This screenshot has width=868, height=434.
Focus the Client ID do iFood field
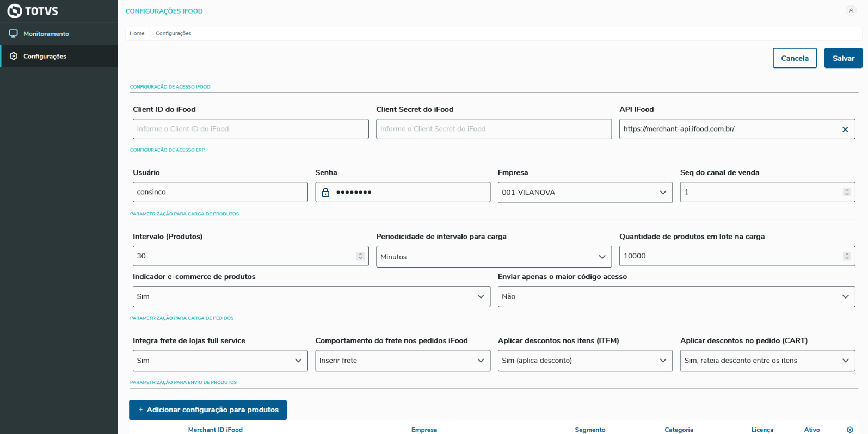pos(251,129)
